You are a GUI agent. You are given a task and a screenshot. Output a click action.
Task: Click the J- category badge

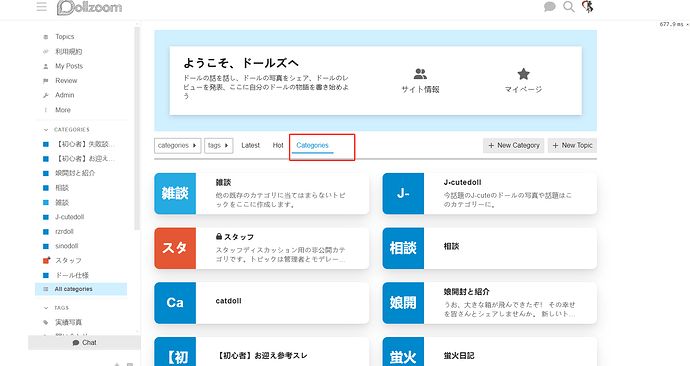(403, 194)
